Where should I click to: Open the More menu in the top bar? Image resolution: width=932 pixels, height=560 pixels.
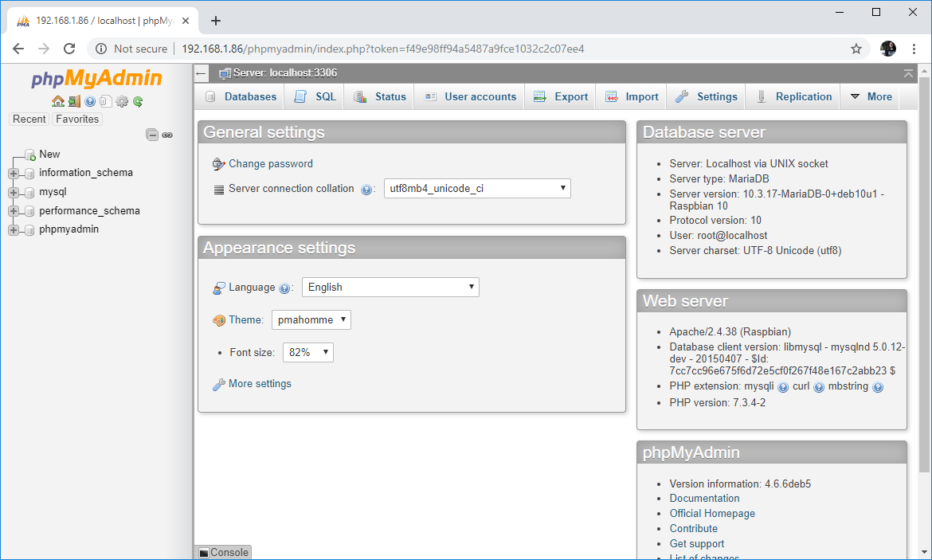coord(871,96)
